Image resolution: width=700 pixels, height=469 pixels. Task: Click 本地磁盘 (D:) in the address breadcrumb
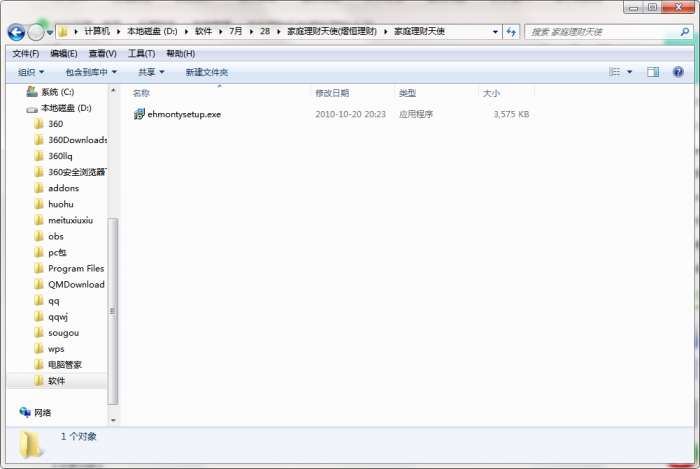click(152, 31)
